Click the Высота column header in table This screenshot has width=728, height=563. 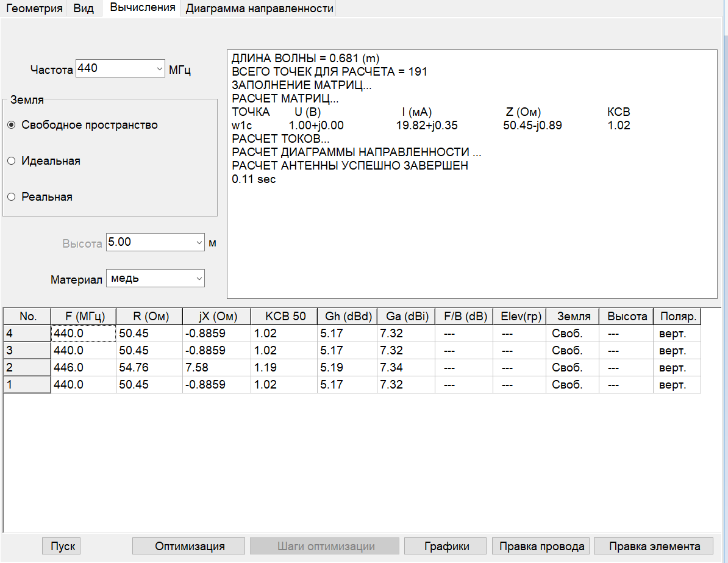point(626,317)
